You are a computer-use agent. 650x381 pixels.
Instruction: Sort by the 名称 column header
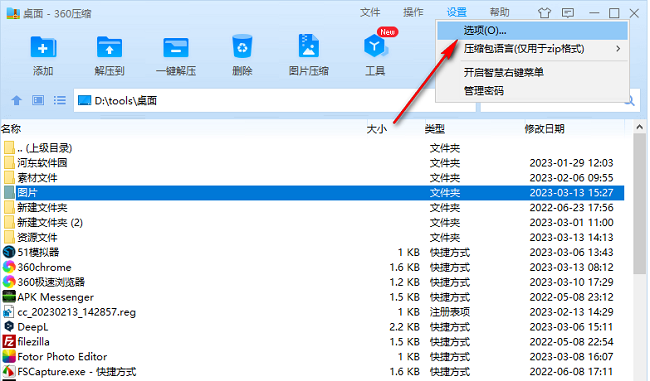tap(12, 129)
